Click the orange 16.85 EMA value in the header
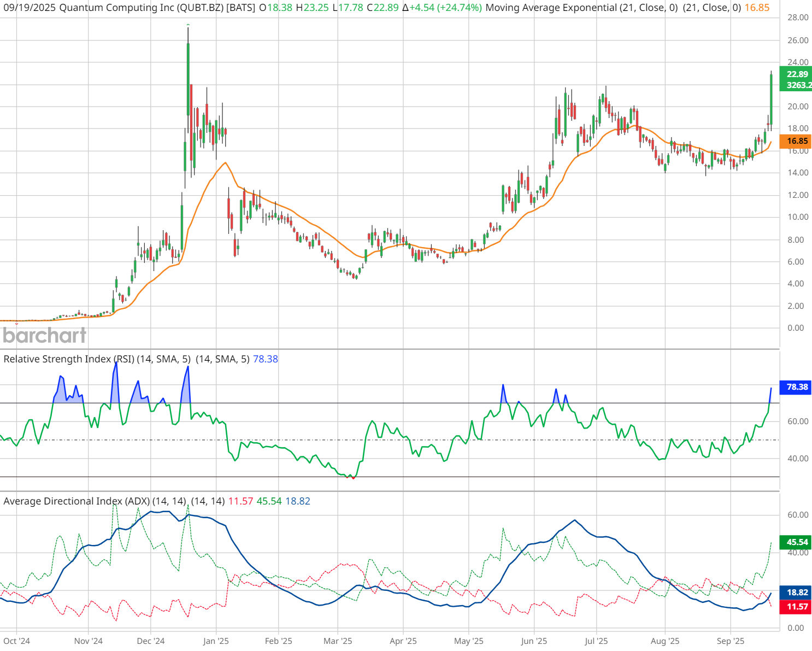 (x=757, y=8)
